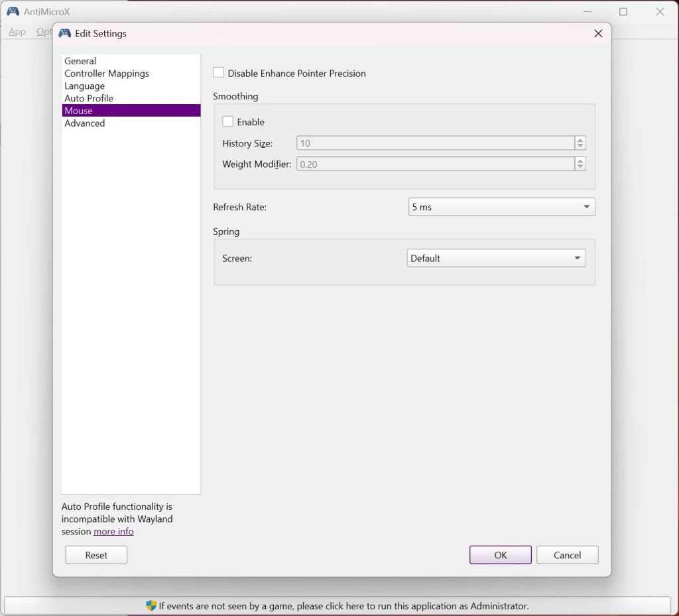Screen dimensions: 679x616
Task: Click run as Administrator notice button
Action: pos(338,605)
